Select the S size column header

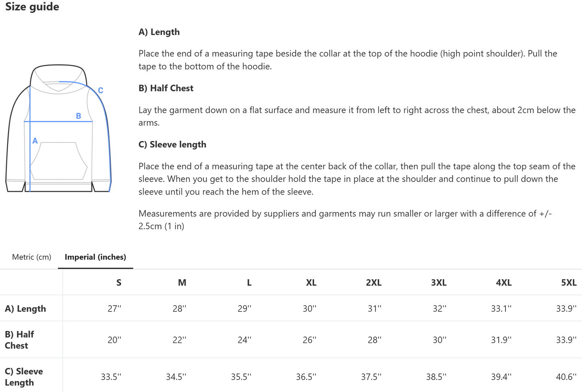coord(119,282)
